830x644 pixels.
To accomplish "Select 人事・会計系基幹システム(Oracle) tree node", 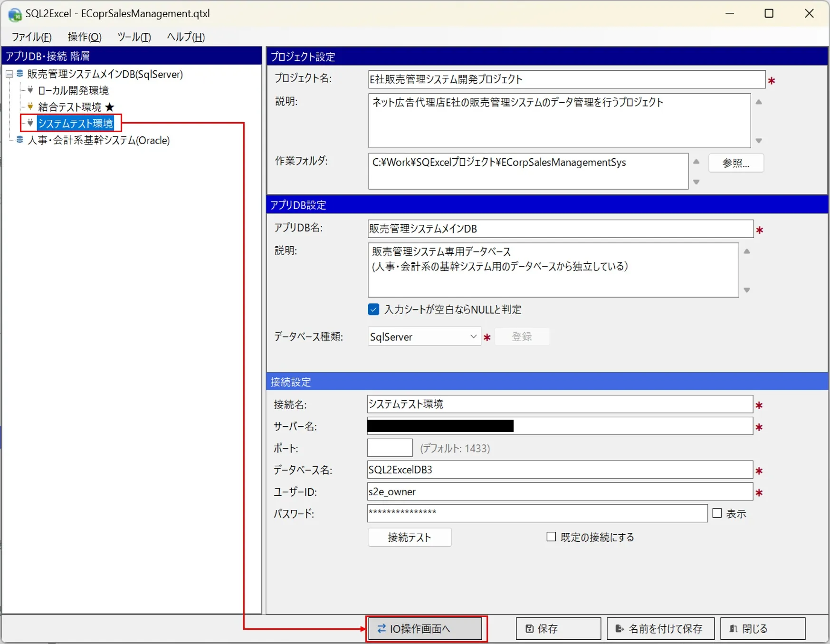I will (x=98, y=140).
